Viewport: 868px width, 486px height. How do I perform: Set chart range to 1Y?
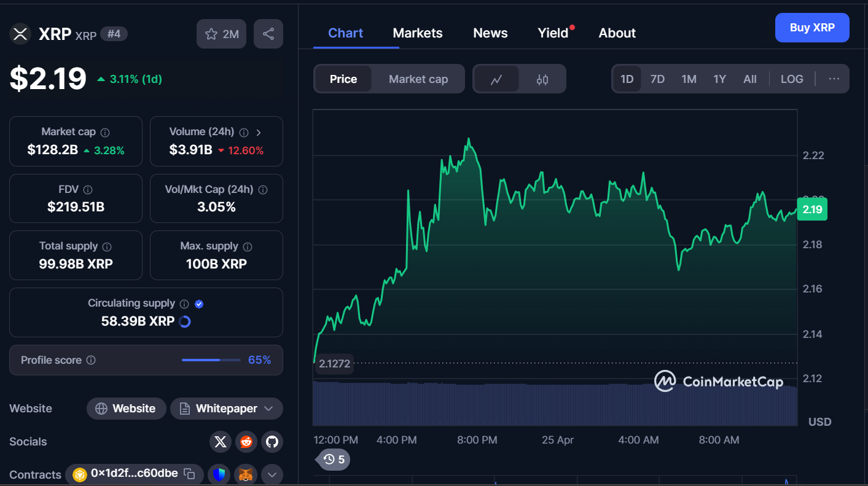click(x=719, y=79)
